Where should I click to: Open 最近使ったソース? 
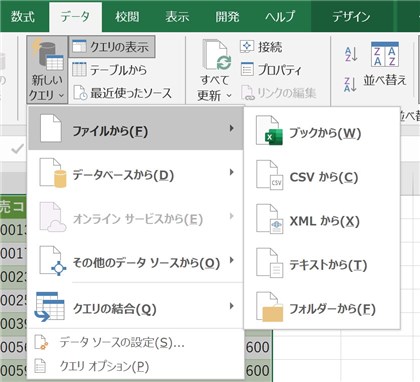[131, 93]
